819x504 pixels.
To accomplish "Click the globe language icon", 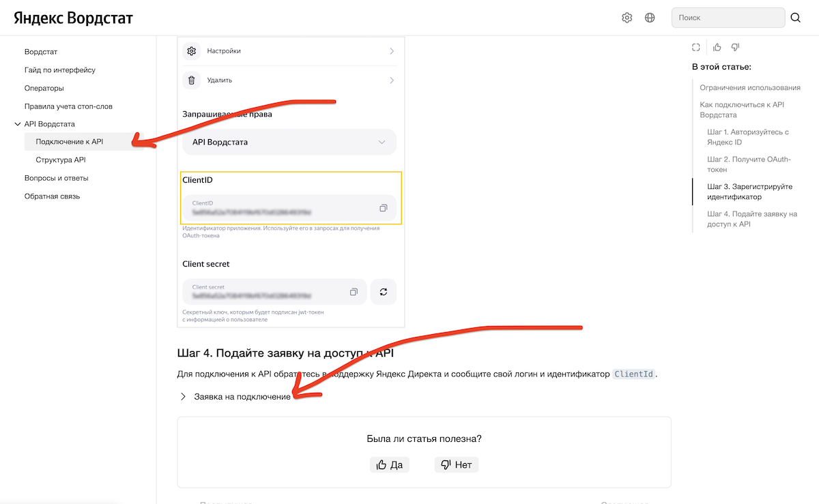I will [650, 18].
